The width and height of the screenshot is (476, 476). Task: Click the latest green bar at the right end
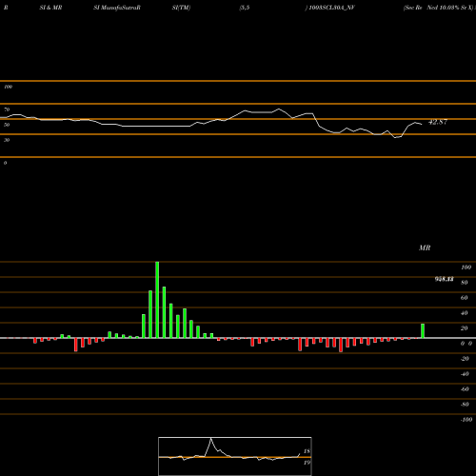point(423,331)
